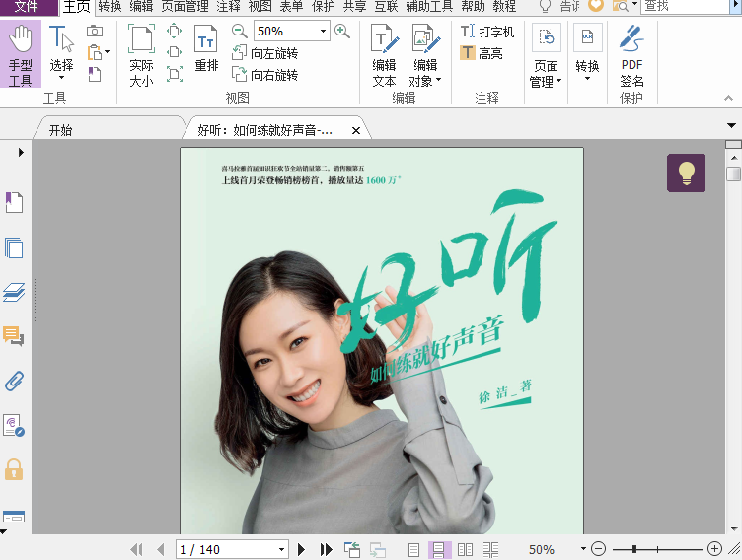Enable Facing pages view mode
Viewport: 742px width, 560px height.
(x=465, y=549)
